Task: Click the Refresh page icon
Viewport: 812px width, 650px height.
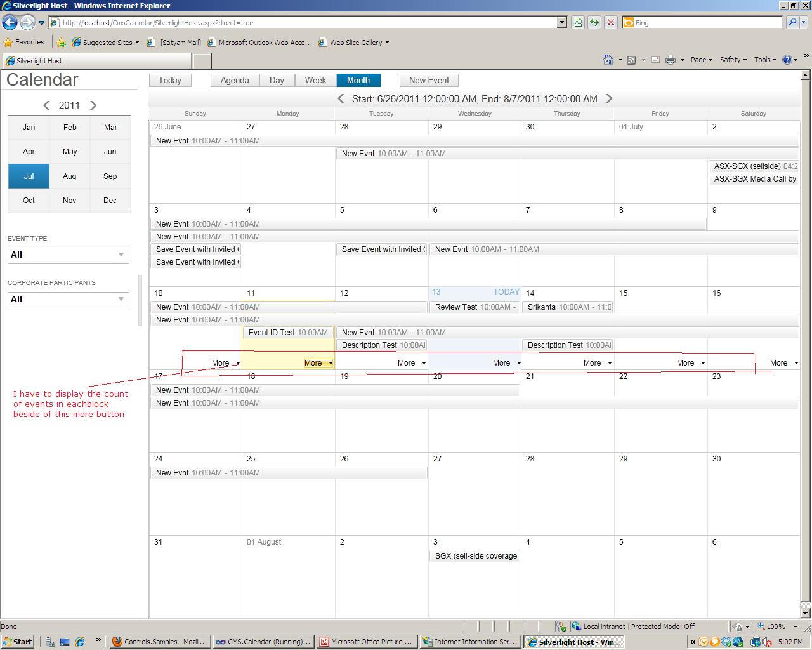Action: point(594,22)
